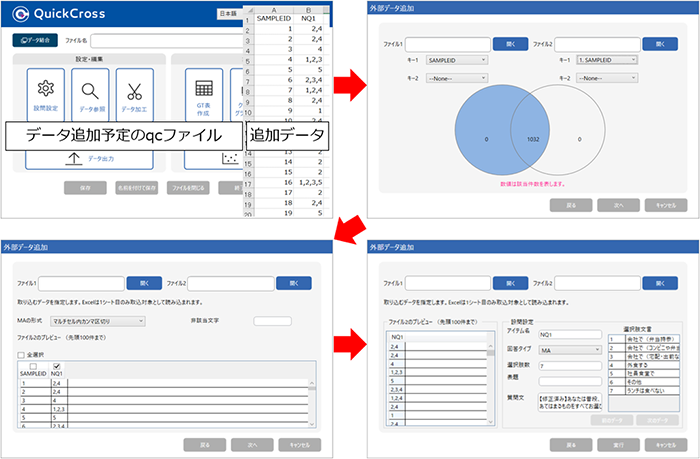Check the SAMPLEID column checkbox
The image size is (700, 459).
point(33,366)
